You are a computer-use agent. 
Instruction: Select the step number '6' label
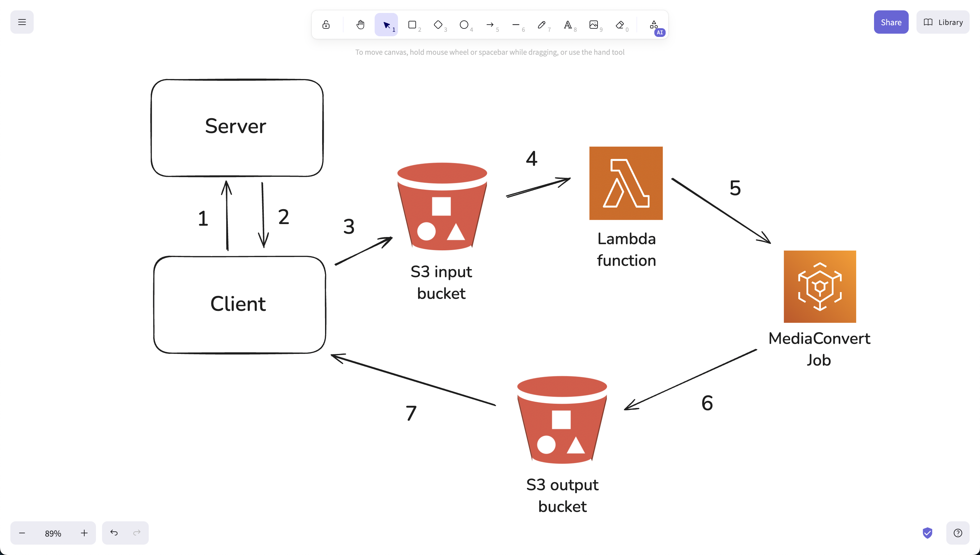707,403
